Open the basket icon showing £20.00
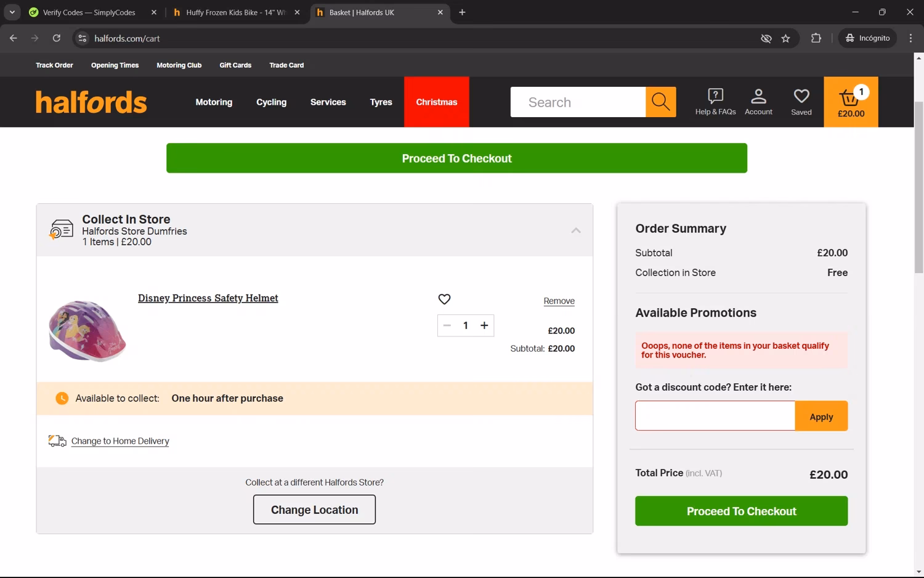The height and width of the screenshot is (578, 924). click(851, 102)
